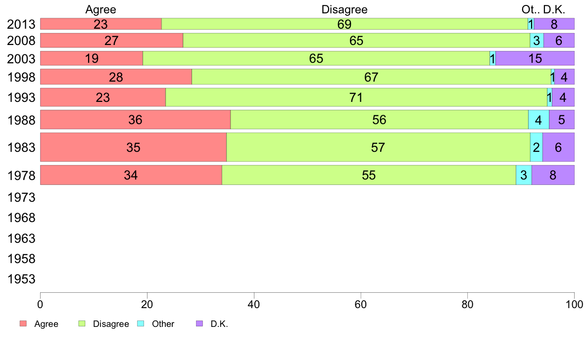Viewport: 588px width, 364px height.
Task: Click the red Agree legend swatch
Action: [23, 324]
